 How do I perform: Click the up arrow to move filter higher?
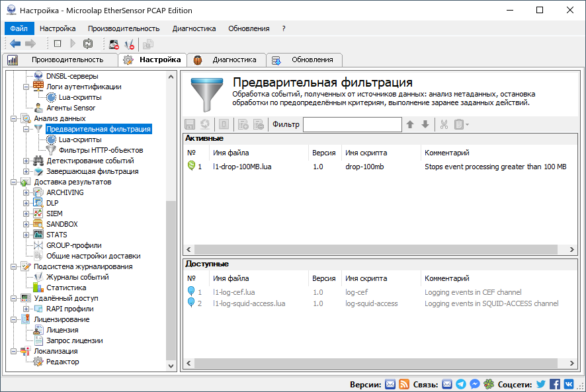(x=411, y=125)
